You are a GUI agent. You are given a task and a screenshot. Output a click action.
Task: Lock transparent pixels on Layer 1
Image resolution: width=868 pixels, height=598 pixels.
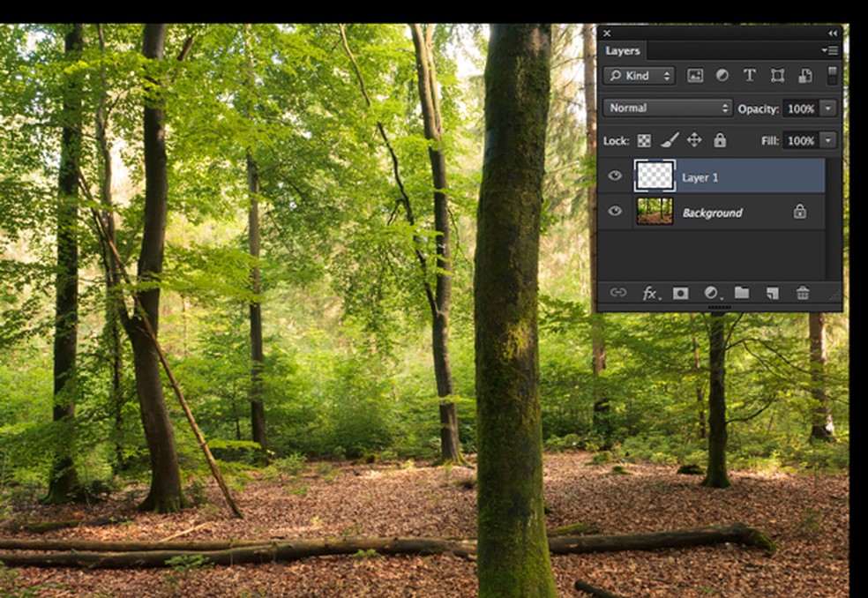coord(642,139)
